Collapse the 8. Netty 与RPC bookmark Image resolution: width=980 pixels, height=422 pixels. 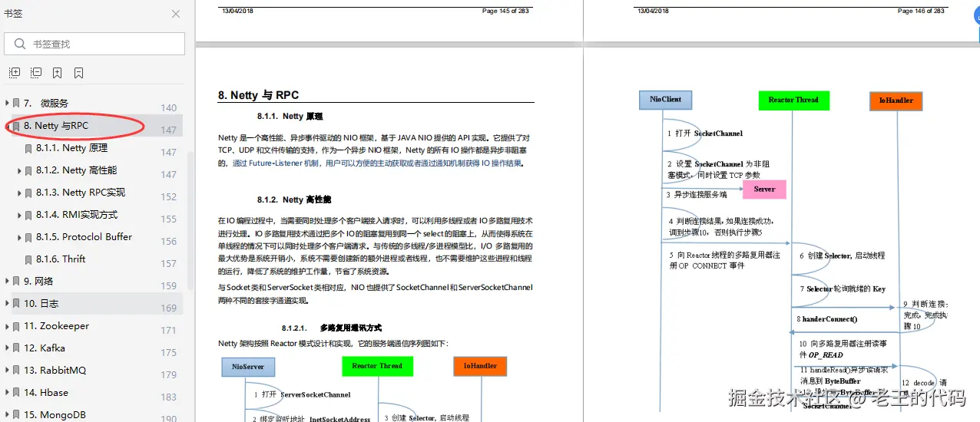pos(7,125)
